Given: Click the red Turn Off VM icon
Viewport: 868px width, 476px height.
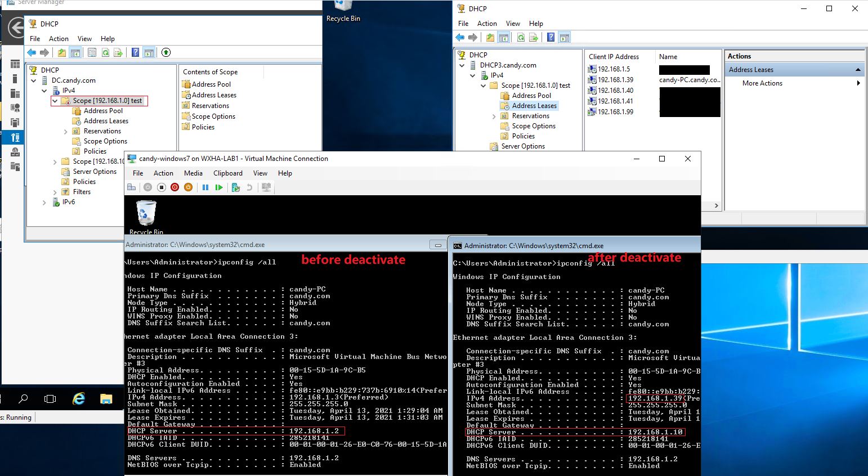Looking at the screenshot, I should tap(175, 187).
